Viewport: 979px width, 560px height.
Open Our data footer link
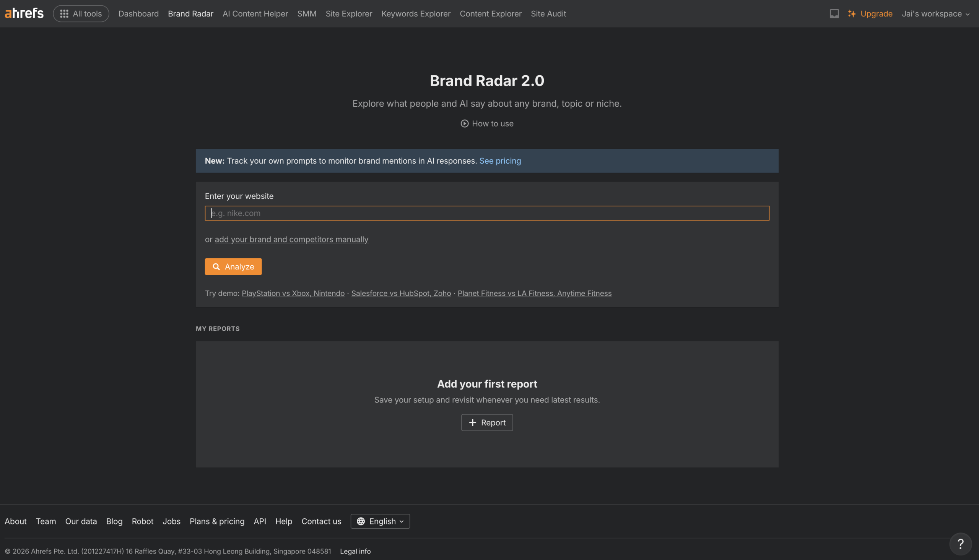[81, 521]
